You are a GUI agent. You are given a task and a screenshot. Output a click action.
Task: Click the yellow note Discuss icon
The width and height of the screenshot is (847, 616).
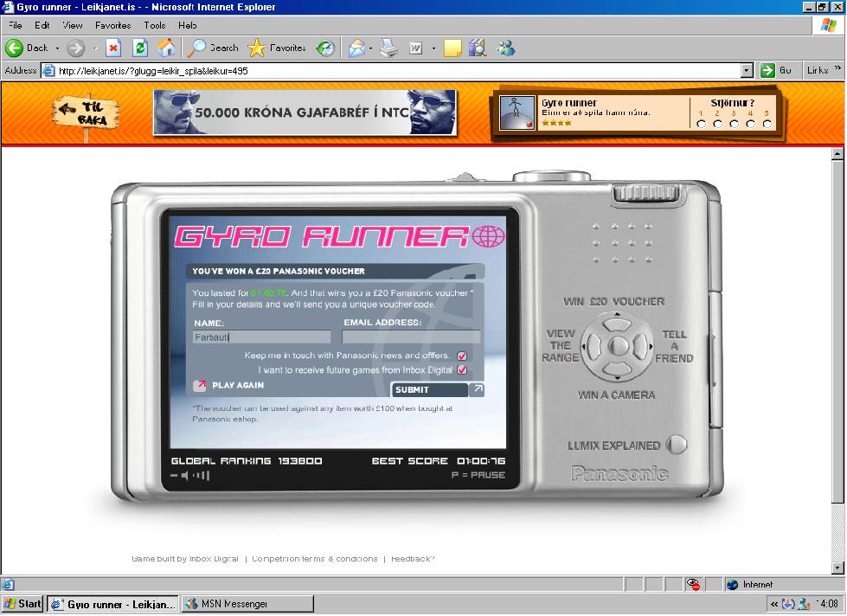[452, 48]
